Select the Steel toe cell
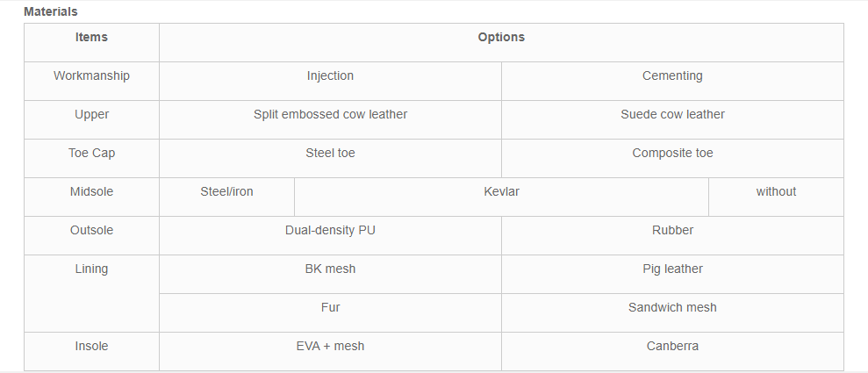Screen dimensions: 868x373 tap(331, 159)
